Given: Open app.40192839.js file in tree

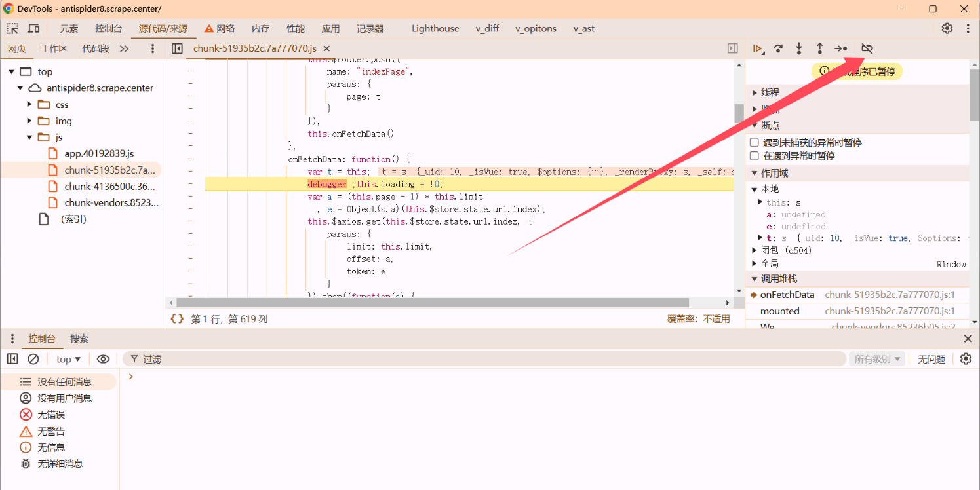Looking at the screenshot, I should pos(99,153).
